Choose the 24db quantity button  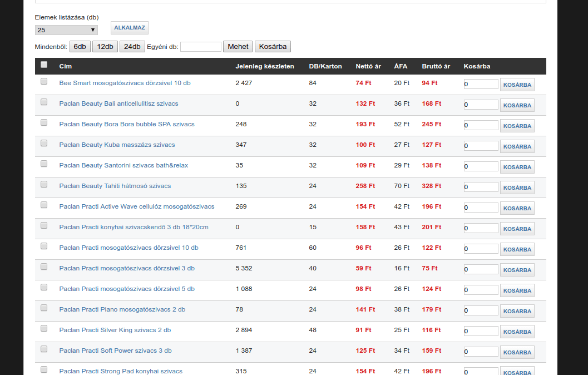pyautogui.click(x=132, y=47)
